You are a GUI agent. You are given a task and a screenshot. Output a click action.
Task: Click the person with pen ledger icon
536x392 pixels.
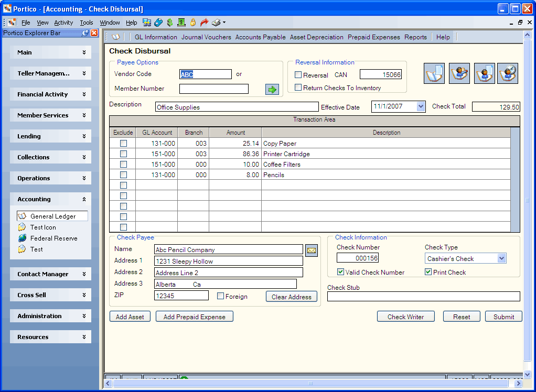(x=459, y=73)
